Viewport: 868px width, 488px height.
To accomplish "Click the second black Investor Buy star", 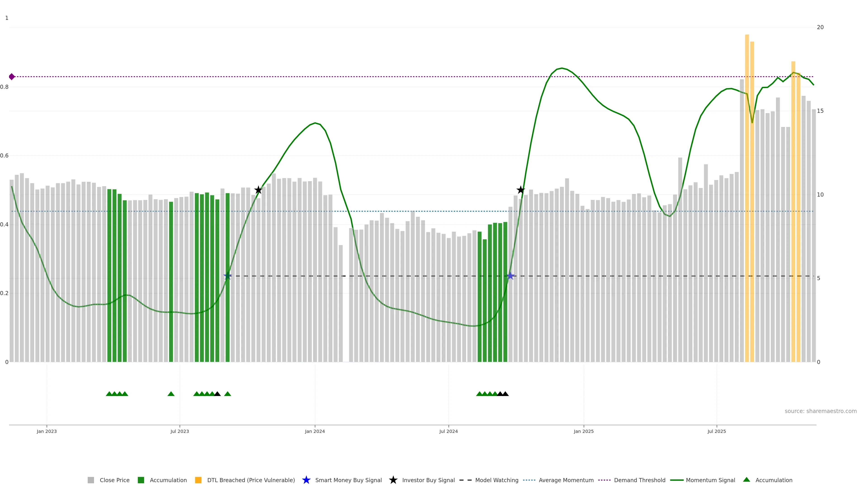I will click(x=521, y=190).
